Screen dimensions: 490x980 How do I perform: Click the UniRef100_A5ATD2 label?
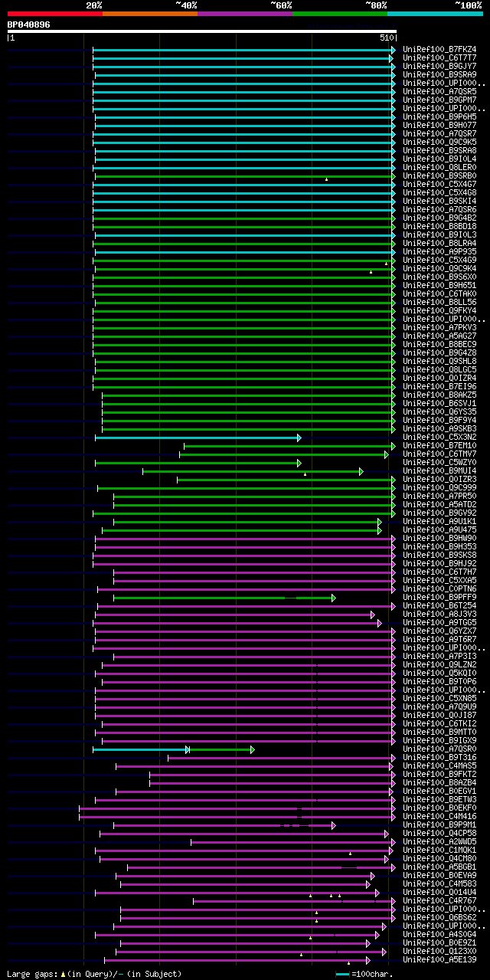click(439, 504)
